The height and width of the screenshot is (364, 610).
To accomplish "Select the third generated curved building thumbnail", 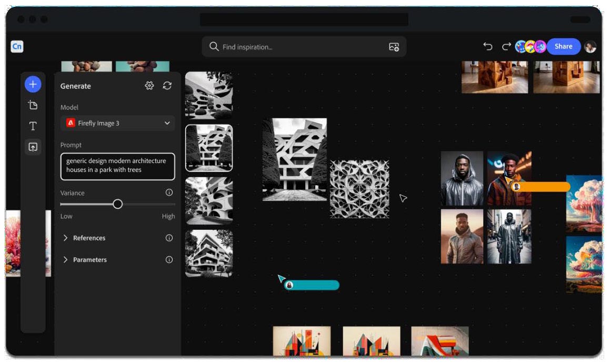I will 209,201.
